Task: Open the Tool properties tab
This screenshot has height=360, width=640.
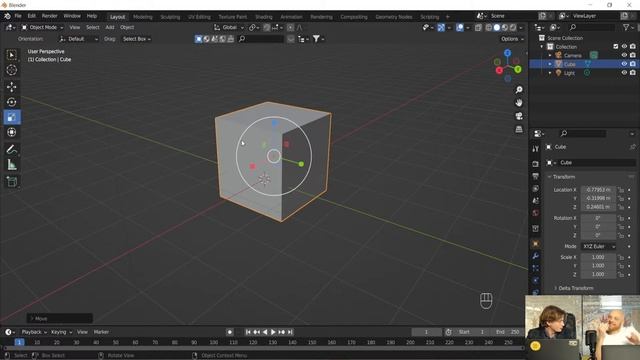Action: pos(536,149)
